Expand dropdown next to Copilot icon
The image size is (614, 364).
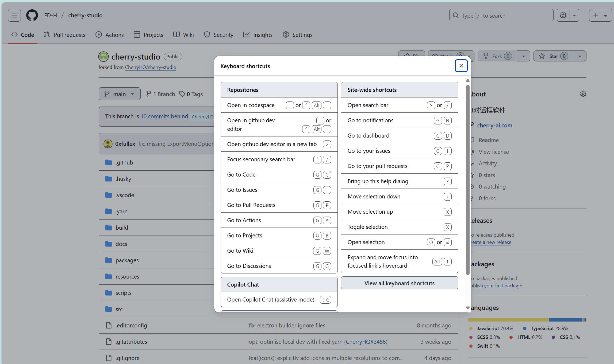click(574, 15)
